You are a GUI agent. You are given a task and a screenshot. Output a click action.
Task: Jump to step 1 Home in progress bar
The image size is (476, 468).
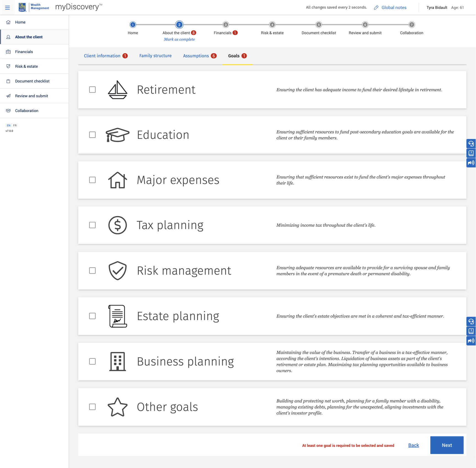[133, 25]
